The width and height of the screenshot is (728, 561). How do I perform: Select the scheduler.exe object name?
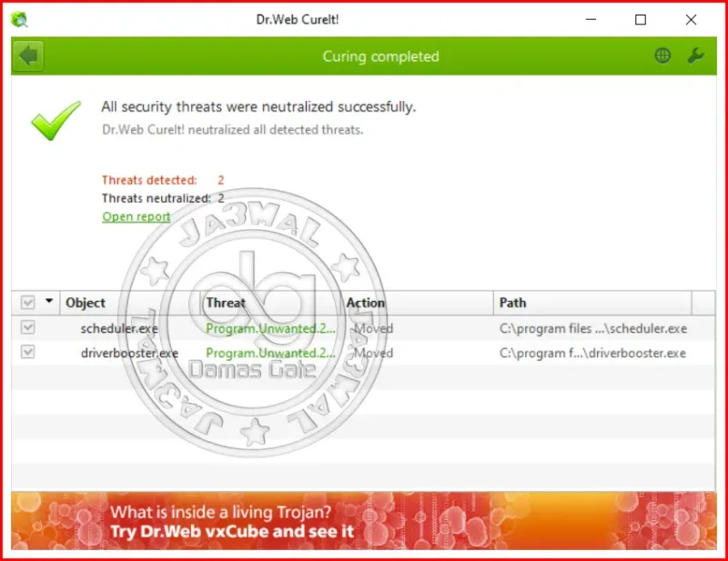click(x=119, y=328)
